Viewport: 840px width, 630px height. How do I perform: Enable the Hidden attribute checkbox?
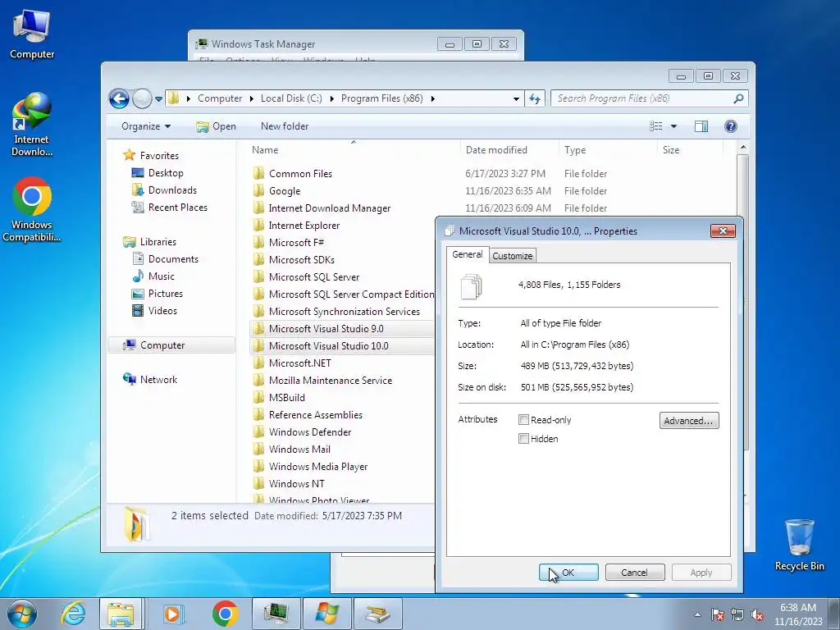click(x=523, y=439)
